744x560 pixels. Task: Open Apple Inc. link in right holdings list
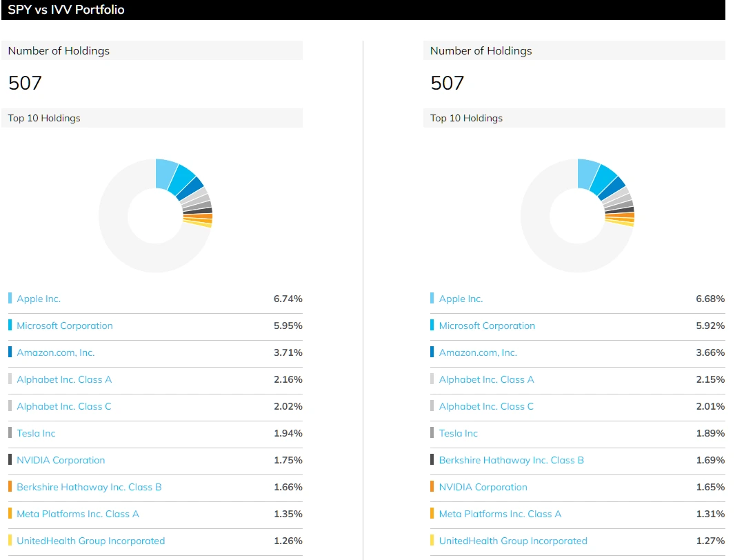461,299
